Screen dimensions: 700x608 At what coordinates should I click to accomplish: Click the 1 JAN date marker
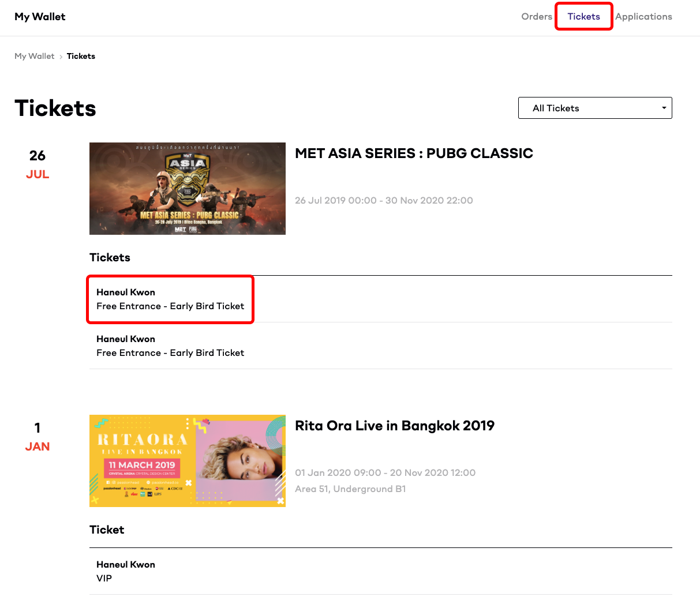click(37, 437)
